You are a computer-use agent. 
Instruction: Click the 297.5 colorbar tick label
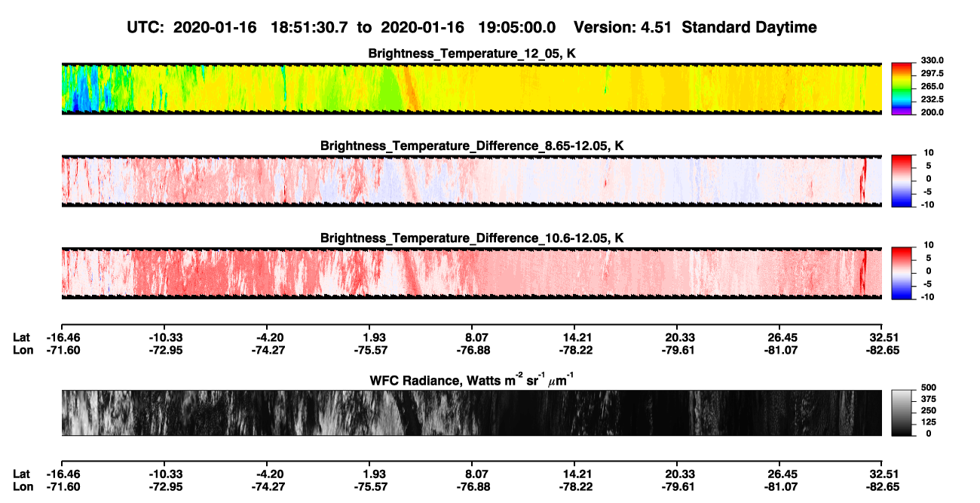click(x=931, y=73)
